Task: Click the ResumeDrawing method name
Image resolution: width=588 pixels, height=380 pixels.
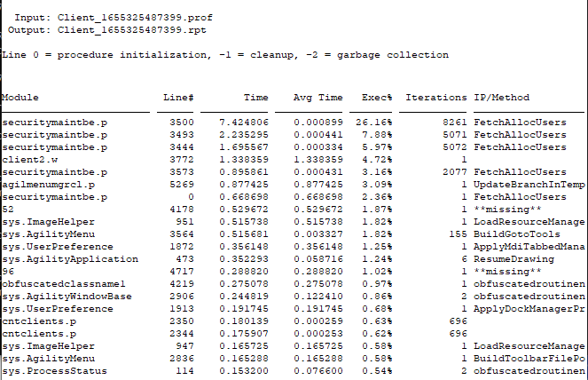Action: click(x=514, y=259)
